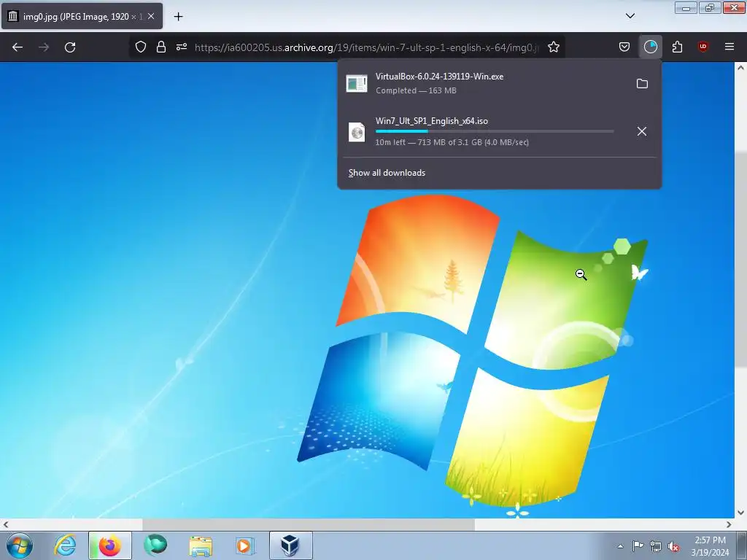Zoom out on the Windows 7 wallpaper image
747x560 pixels.
[x=367, y=290]
